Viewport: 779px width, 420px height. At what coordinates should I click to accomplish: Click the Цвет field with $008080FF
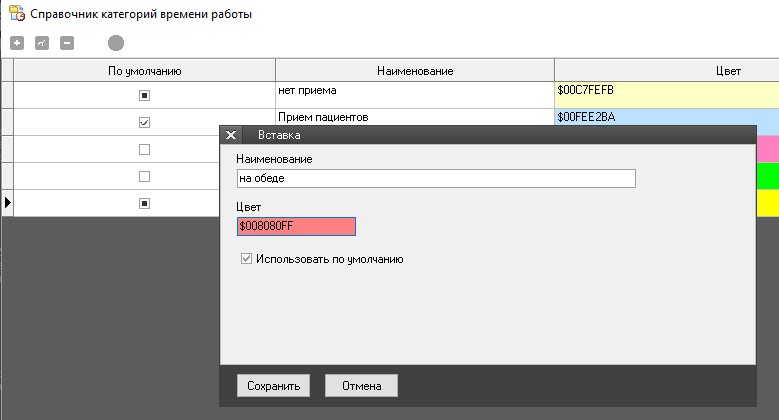pyautogui.click(x=296, y=227)
